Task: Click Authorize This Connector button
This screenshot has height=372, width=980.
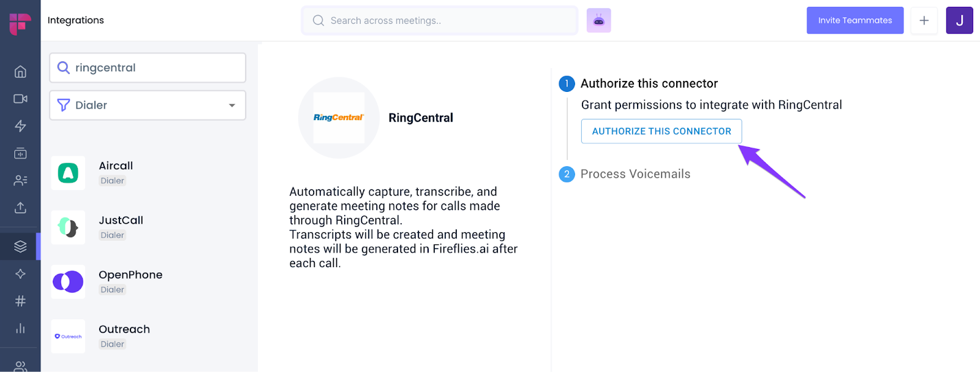Action: click(661, 131)
